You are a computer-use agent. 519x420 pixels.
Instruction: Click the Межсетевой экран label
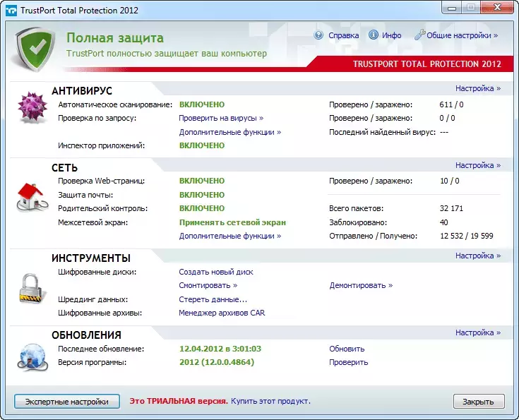click(x=93, y=222)
